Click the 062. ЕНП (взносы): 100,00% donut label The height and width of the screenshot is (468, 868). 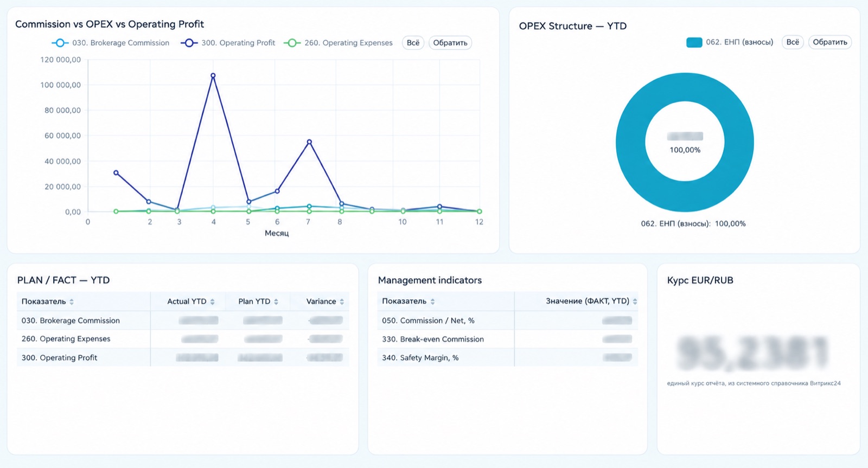pyautogui.click(x=693, y=223)
